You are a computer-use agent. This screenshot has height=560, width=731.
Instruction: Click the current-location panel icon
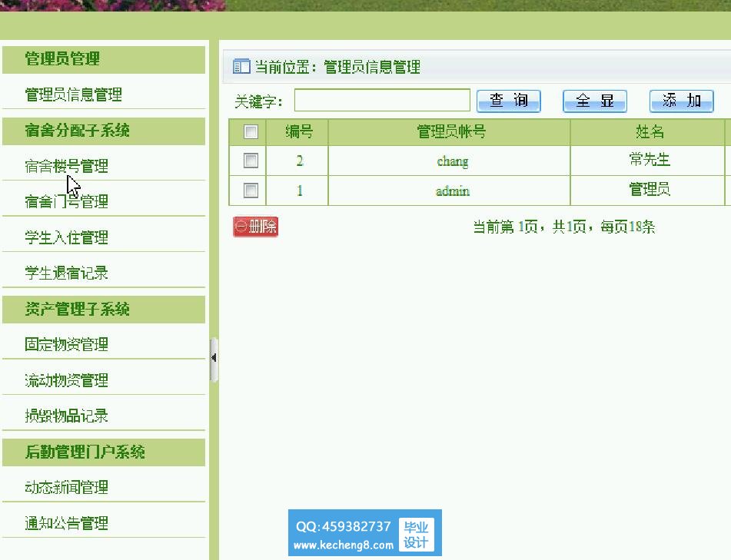(x=241, y=67)
